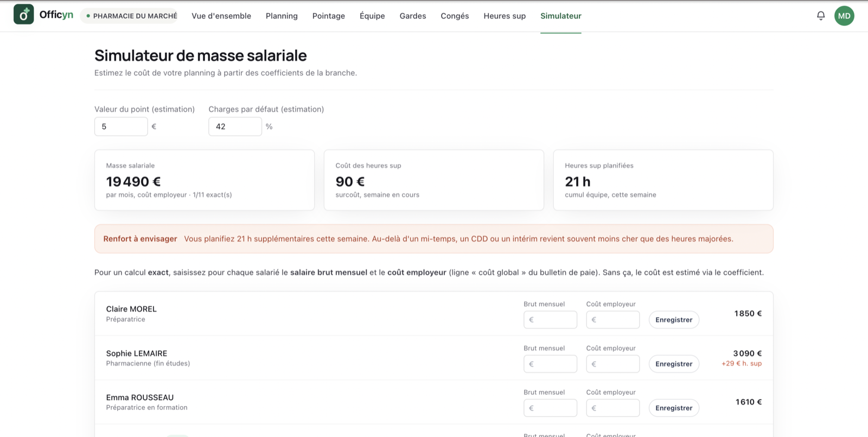Click the Simulateur de masse salariale heading
Image resolution: width=868 pixels, height=437 pixels.
click(x=201, y=55)
